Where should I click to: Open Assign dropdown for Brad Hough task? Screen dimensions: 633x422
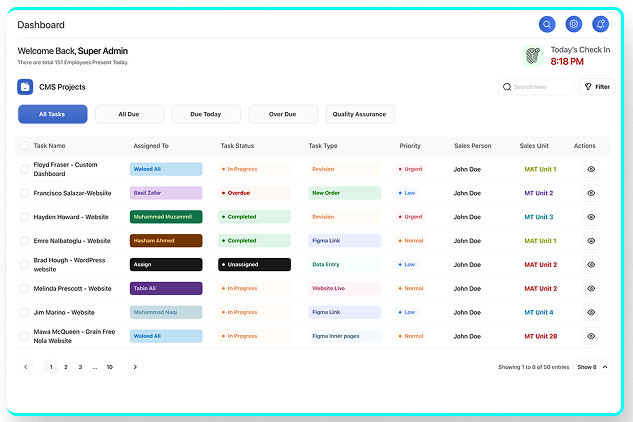166,265
